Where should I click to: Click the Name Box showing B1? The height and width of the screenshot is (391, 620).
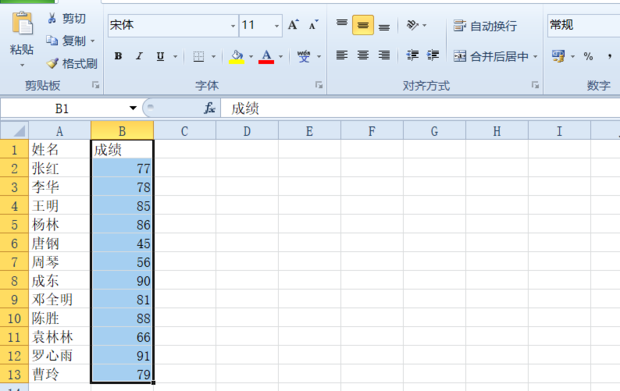[63, 108]
